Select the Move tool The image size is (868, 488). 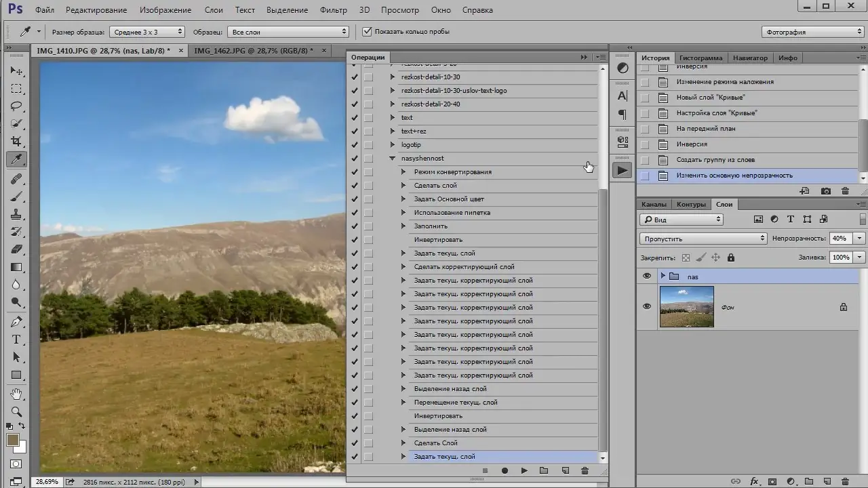(16, 71)
